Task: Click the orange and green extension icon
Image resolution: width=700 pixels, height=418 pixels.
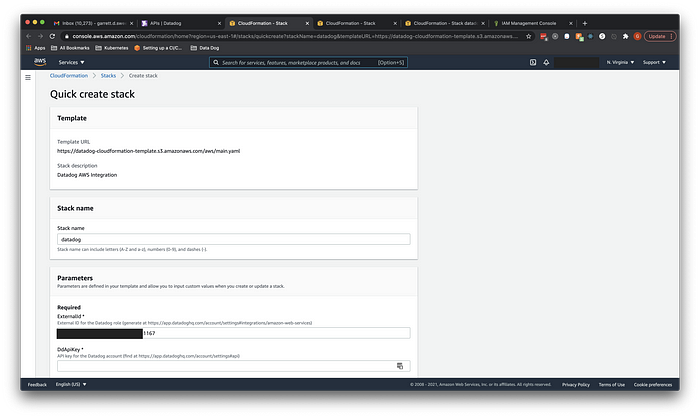Action: tap(579, 37)
